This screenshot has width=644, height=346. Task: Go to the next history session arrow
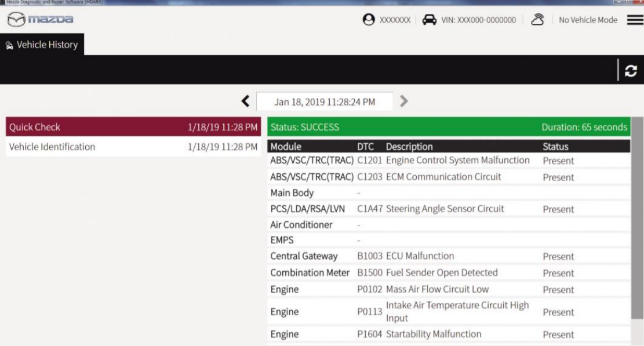[405, 102]
